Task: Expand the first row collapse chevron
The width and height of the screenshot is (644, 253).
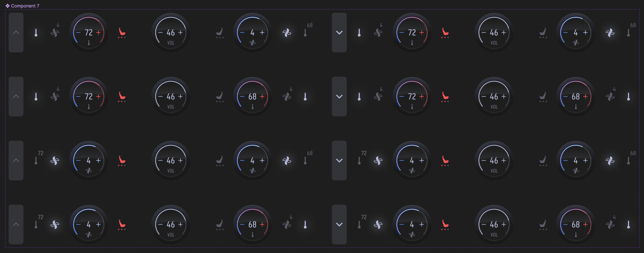Action: coord(17,33)
